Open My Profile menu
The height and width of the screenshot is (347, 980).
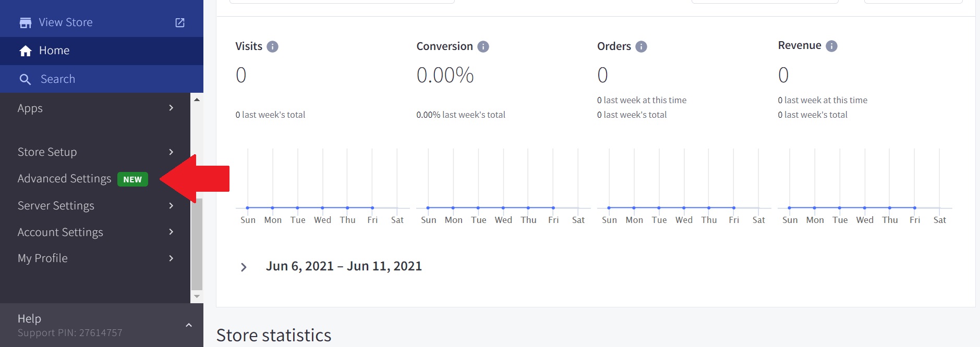43,258
